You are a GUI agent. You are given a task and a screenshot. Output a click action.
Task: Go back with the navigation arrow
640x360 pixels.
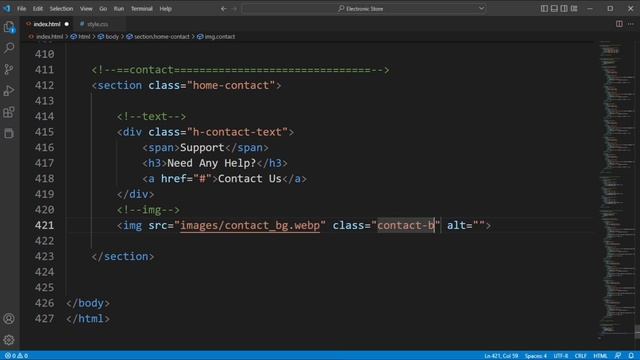[224, 9]
